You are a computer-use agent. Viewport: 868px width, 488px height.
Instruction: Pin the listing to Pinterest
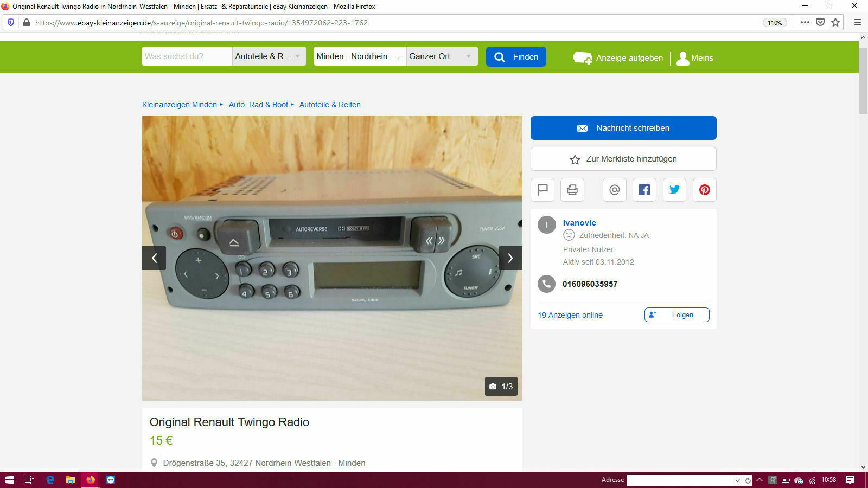pos(704,190)
